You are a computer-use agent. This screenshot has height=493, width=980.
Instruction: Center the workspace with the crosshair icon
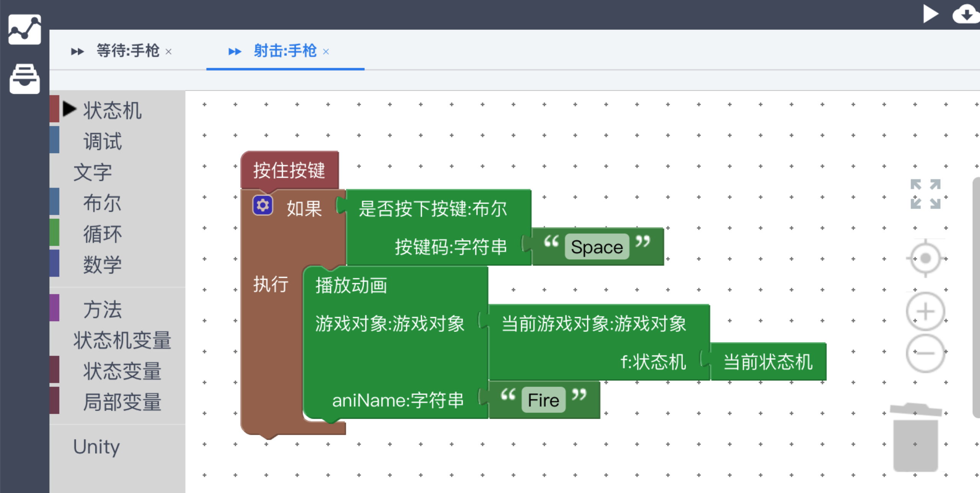[925, 258]
